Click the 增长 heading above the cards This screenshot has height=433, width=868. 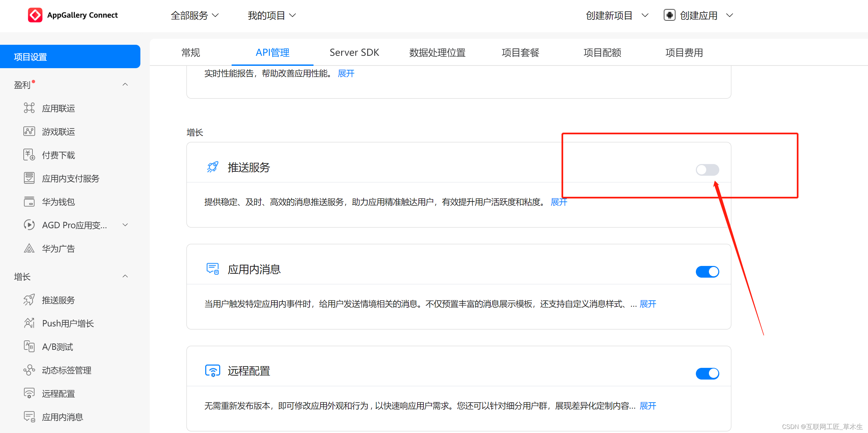[195, 132]
